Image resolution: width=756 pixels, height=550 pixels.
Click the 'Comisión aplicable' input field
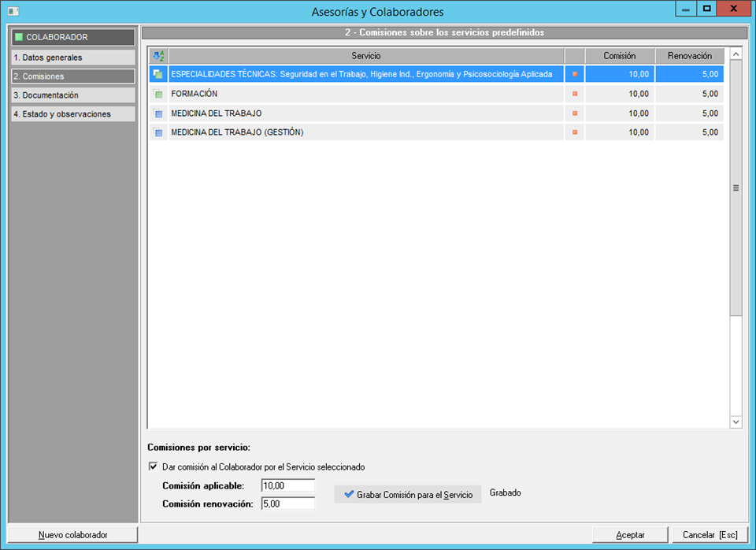[x=287, y=485]
